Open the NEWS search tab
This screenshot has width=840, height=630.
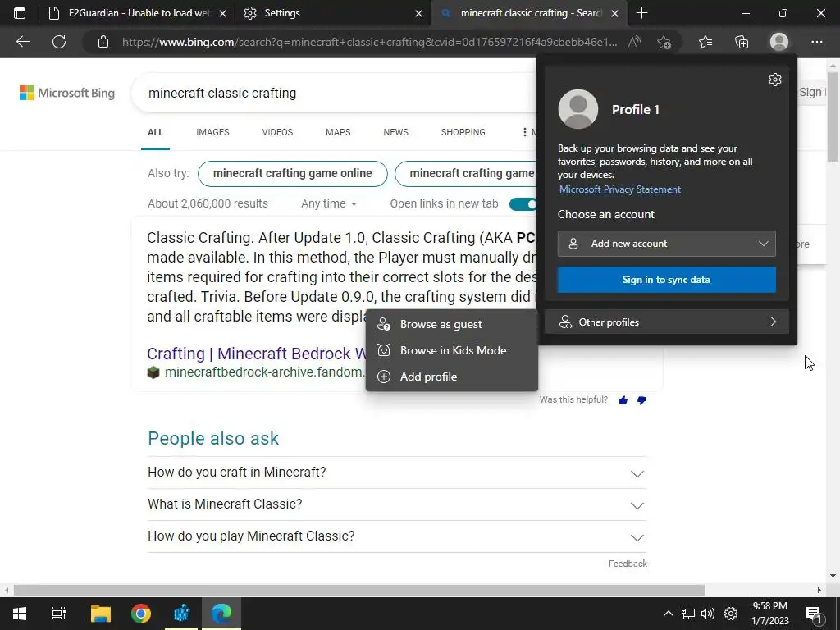[x=396, y=132]
